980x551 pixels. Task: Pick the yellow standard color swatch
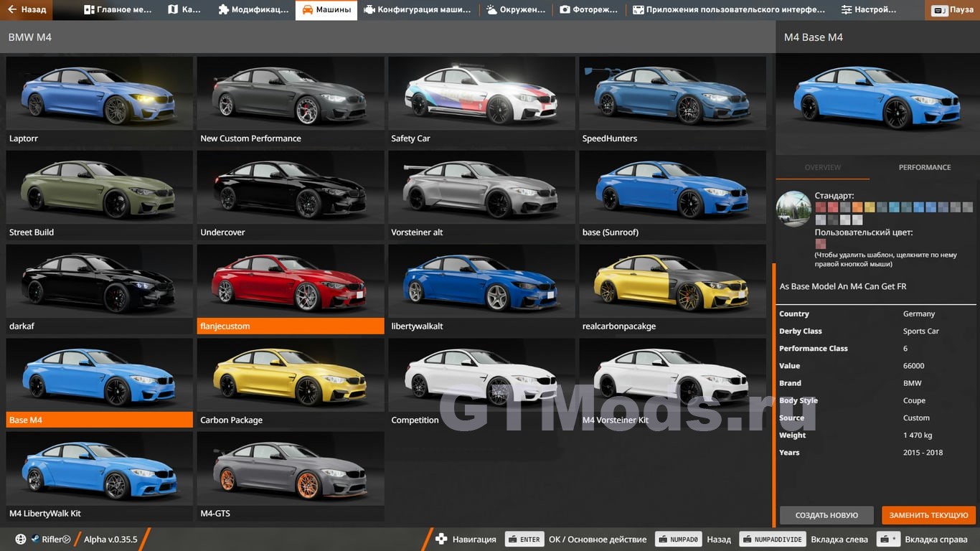[870, 207]
